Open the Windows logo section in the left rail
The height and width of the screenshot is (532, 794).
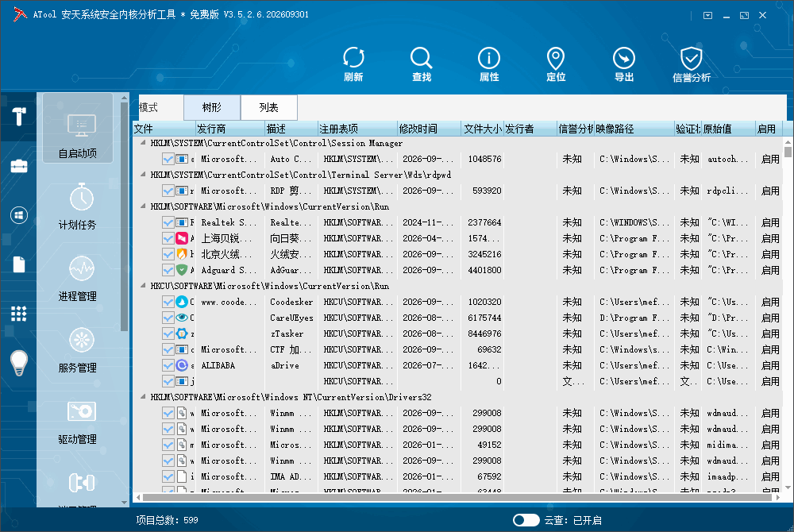(x=19, y=215)
